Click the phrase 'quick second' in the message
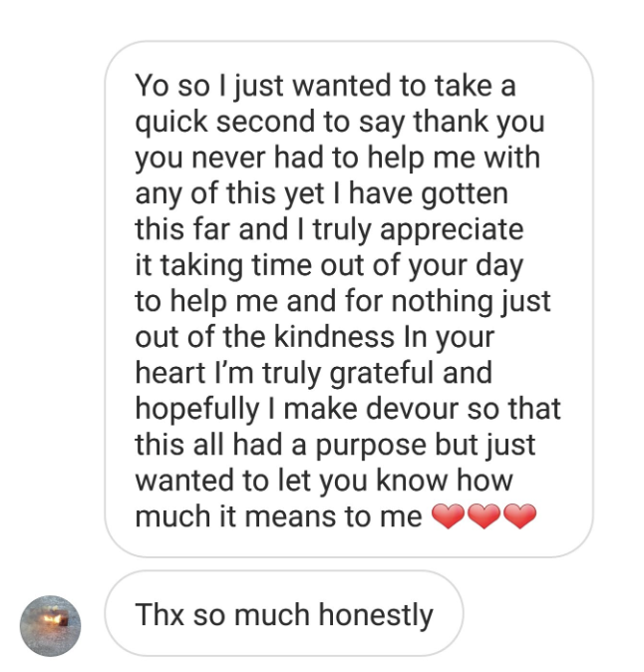 click(x=226, y=123)
